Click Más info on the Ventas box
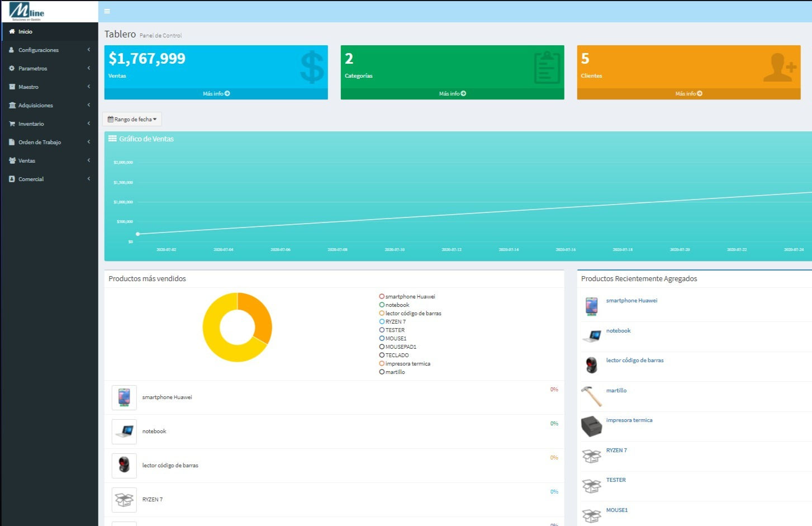This screenshot has width=812, height=526. pos(216,93)
